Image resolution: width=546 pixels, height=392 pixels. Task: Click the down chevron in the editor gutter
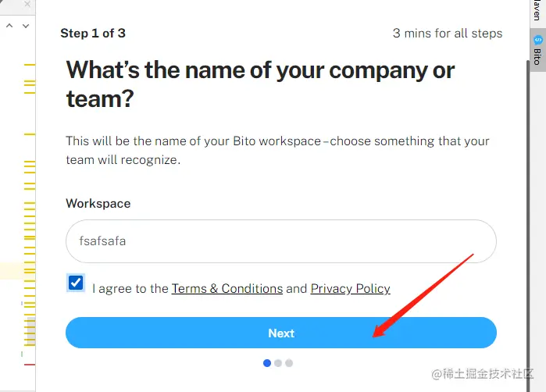tap(26, 26)
